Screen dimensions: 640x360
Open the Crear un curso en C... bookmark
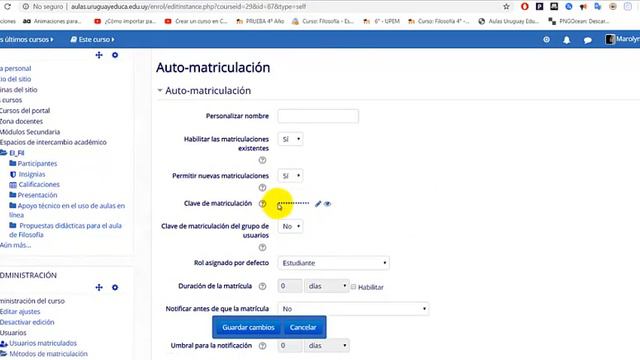(196, 21)
